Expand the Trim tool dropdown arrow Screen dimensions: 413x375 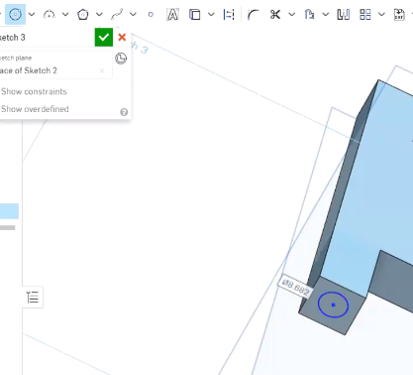tap(292, 14)
